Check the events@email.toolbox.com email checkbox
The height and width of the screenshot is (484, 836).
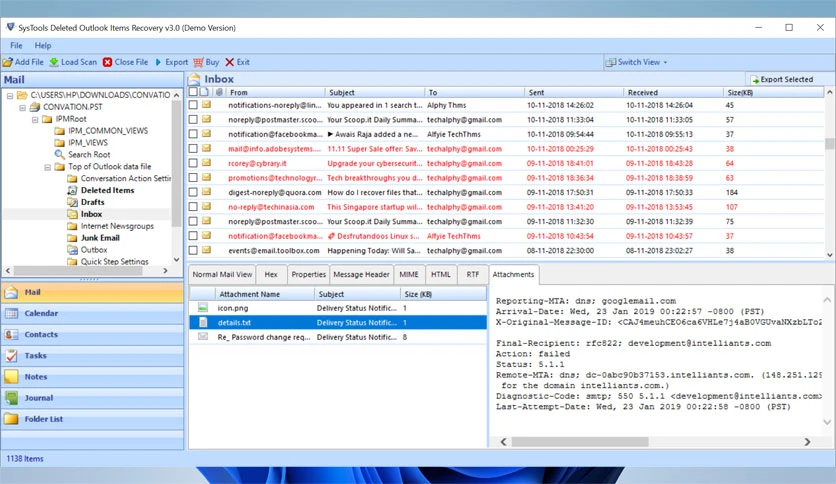point(193,250)
